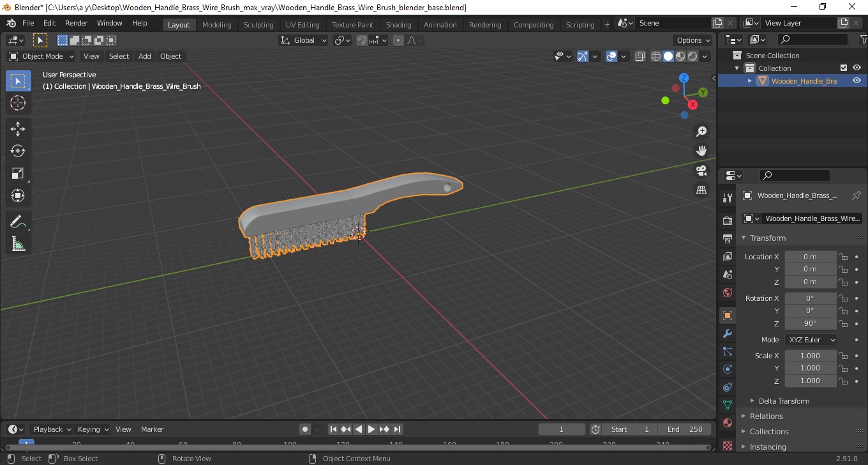Screen dimensions: 868x465
Task: Switch to material preview shading
Action: tap(680, 56)
